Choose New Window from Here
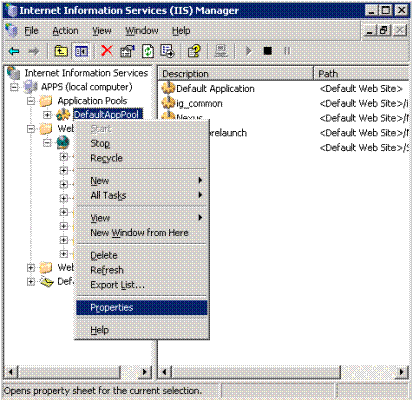This screenshot has width=413, height=401. tap(142, 233)
